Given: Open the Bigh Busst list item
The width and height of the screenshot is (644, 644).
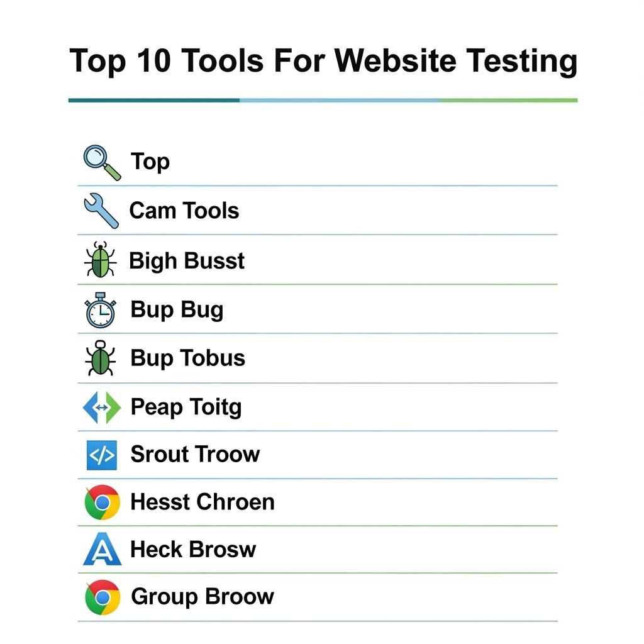Looking at the screenshot, I should click(187, 260).
